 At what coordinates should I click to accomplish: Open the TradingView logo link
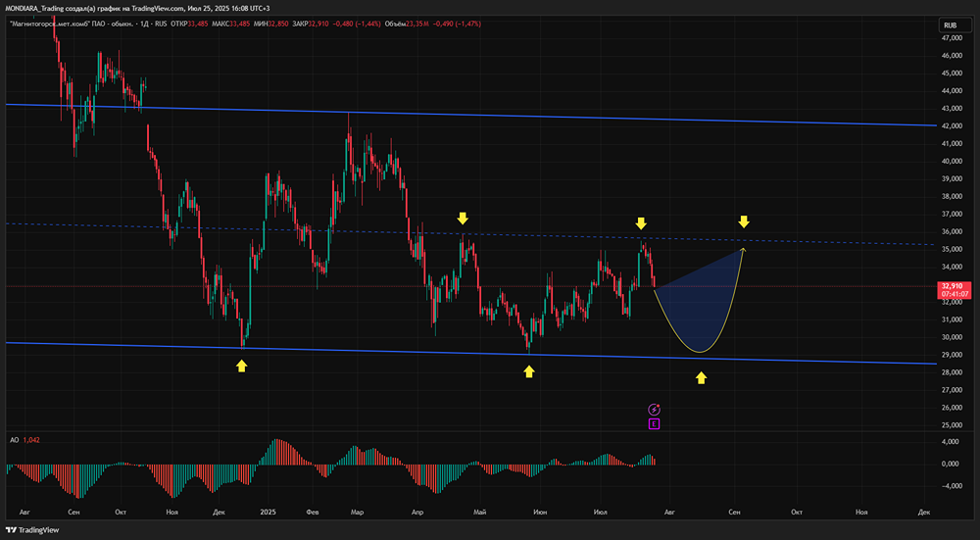coord(32,530)
